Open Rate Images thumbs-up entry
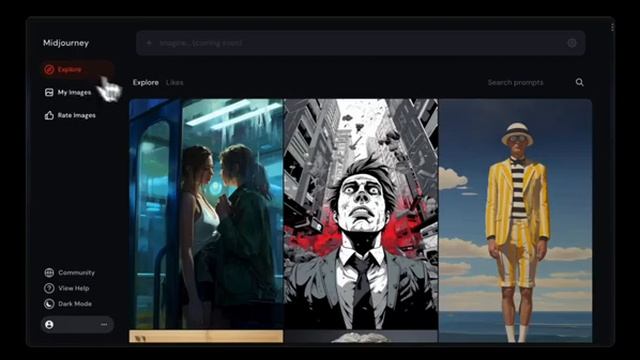640x360 pixels. tap(70, 116)
